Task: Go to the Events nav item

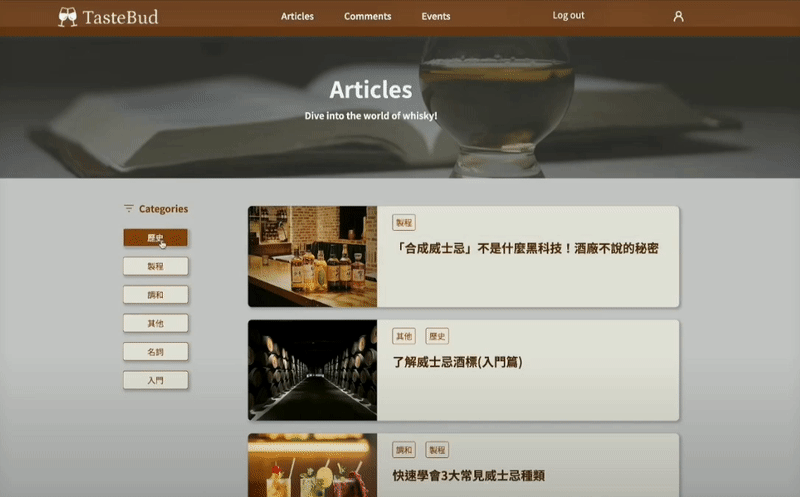Action: pos(436,16)
